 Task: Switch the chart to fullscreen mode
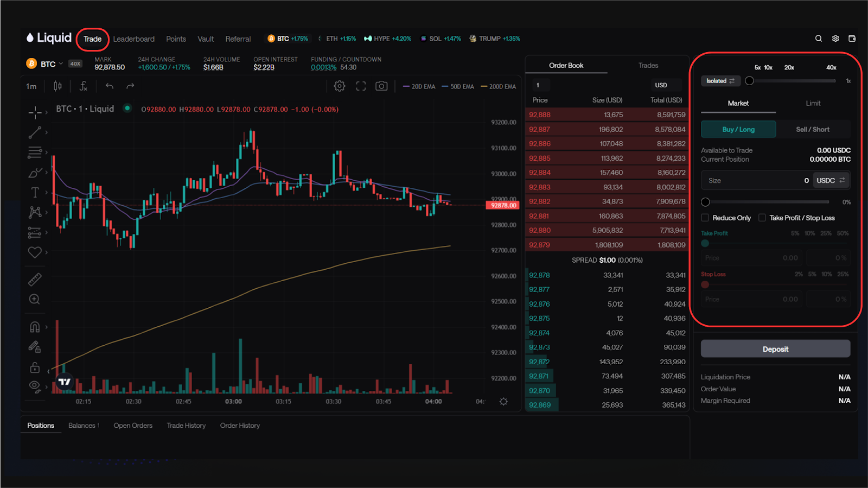pos(361,86)
